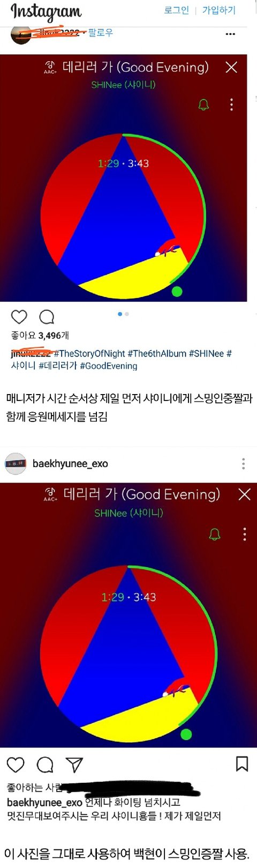This screenshot has height=868, width=257.
Task: Expand the vertical dots menu in top player
Action: (x=231, y=104)
